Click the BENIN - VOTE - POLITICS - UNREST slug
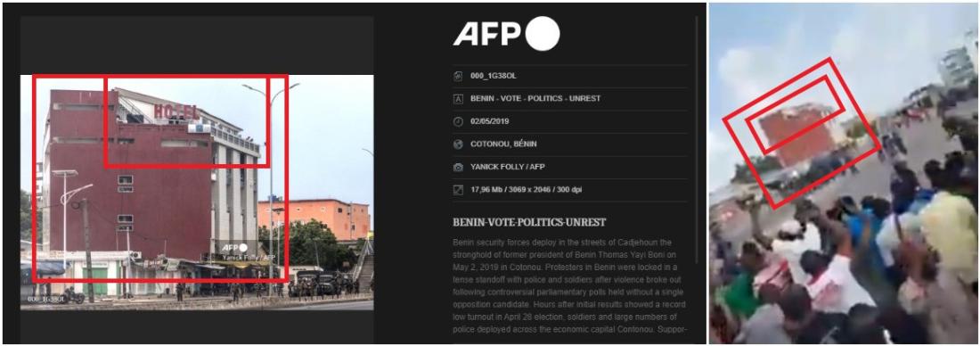980x346 pixels. (x=535, y=99)
